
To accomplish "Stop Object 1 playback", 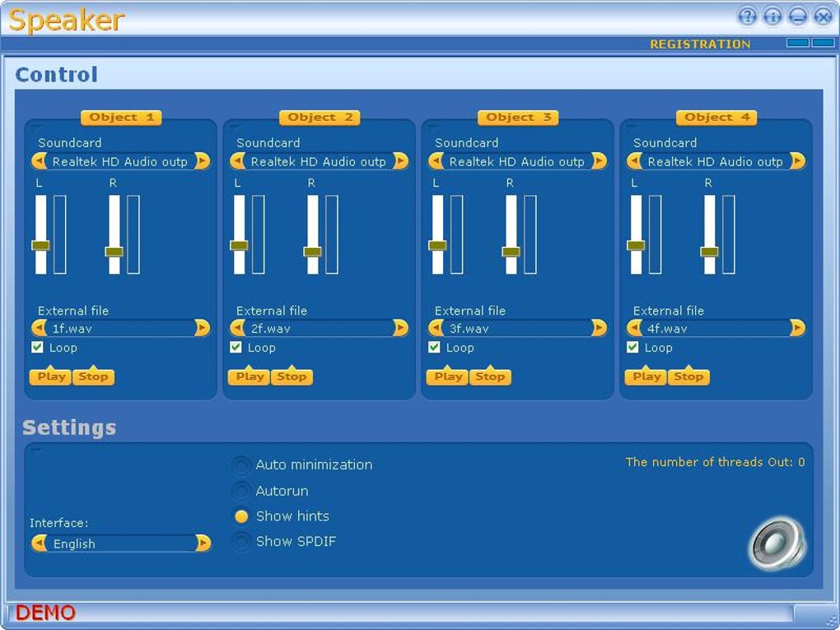I will [93, 376].
